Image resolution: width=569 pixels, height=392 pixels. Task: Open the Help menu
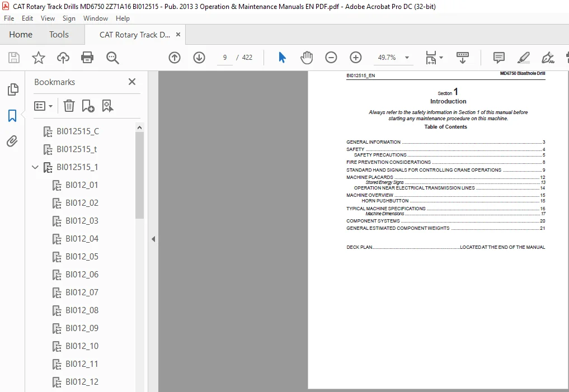point(123,18)
